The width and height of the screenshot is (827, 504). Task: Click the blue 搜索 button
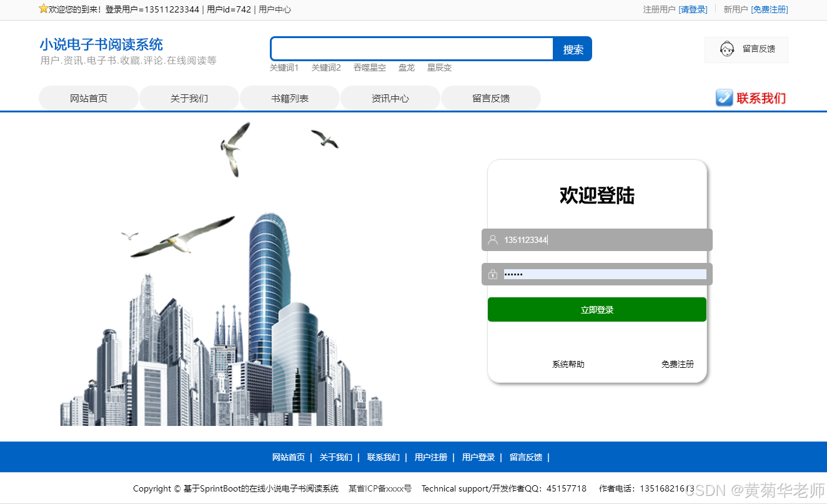[573, 49]
